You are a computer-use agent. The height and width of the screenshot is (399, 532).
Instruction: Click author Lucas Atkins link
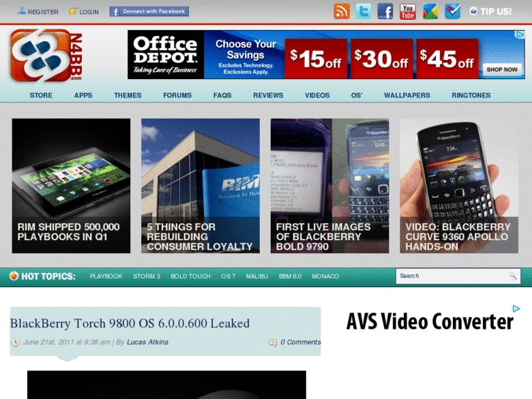click(148, 343)
